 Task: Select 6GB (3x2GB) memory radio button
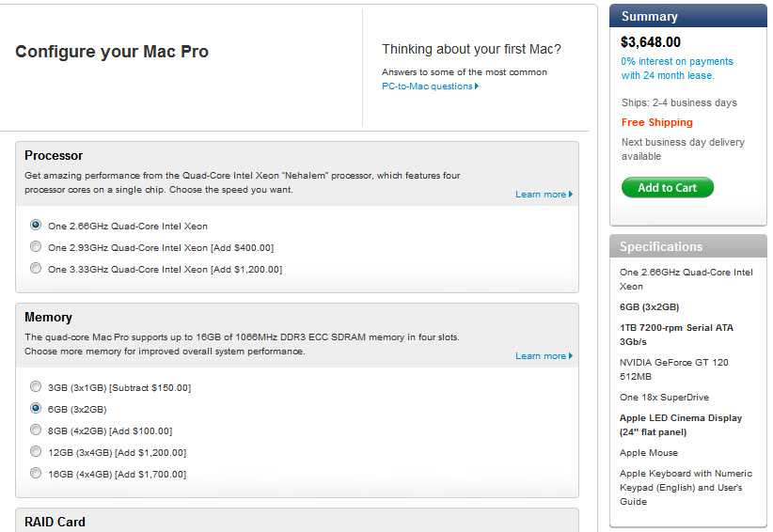coord(36,409)
